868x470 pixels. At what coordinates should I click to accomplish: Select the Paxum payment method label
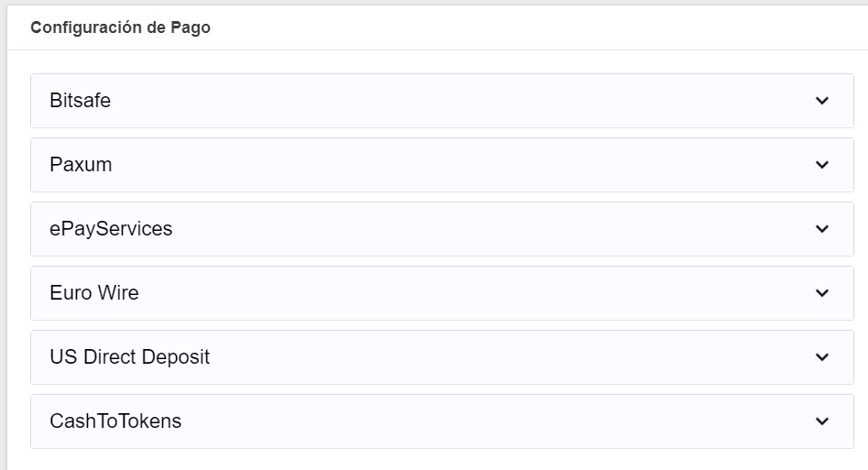[81, 165]
